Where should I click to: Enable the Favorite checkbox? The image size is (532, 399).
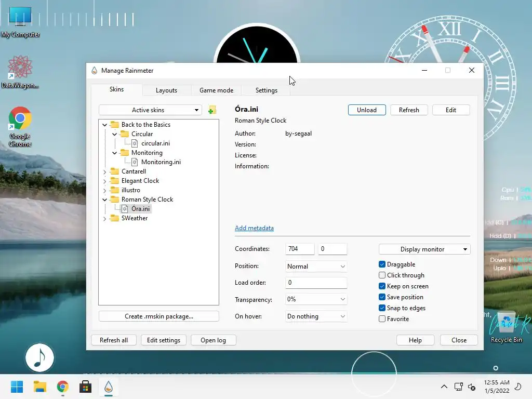coord(382,318)
